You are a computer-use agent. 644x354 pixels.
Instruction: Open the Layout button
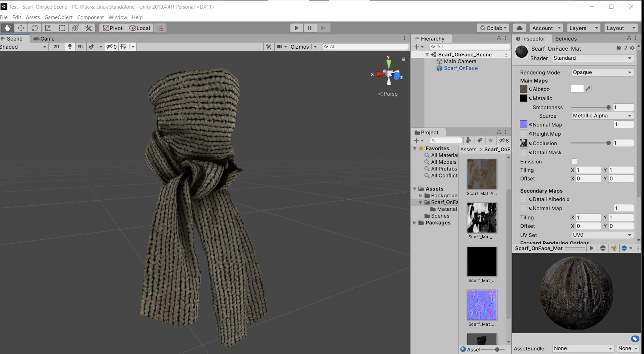point(621,28)
